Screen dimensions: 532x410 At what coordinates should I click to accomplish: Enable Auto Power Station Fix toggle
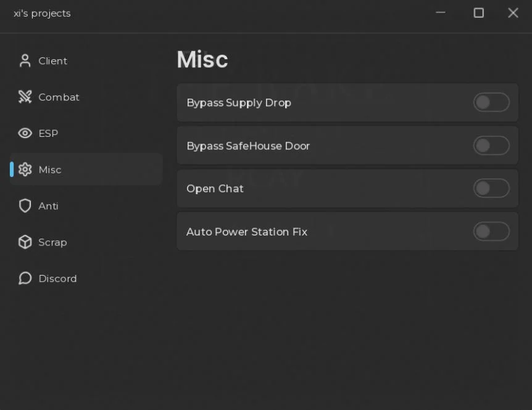pos(491,231)
